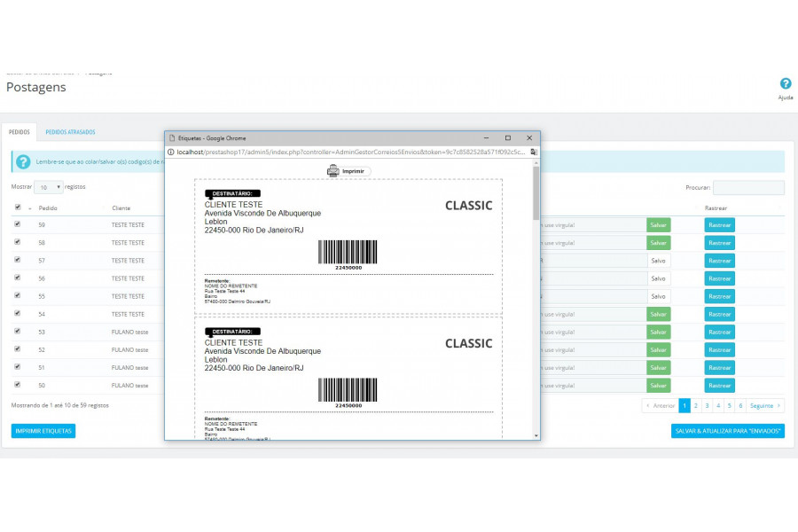Screen dimensions: 798x532
Task: Click Salvar & Atualizar para Enviados button
Action: pos(728,431)
